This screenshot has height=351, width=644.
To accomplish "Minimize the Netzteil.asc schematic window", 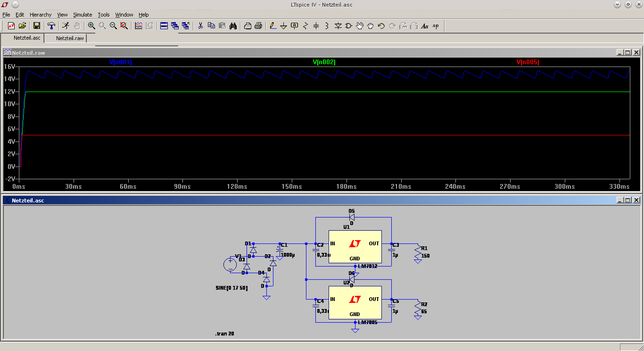I will point(619,200).
